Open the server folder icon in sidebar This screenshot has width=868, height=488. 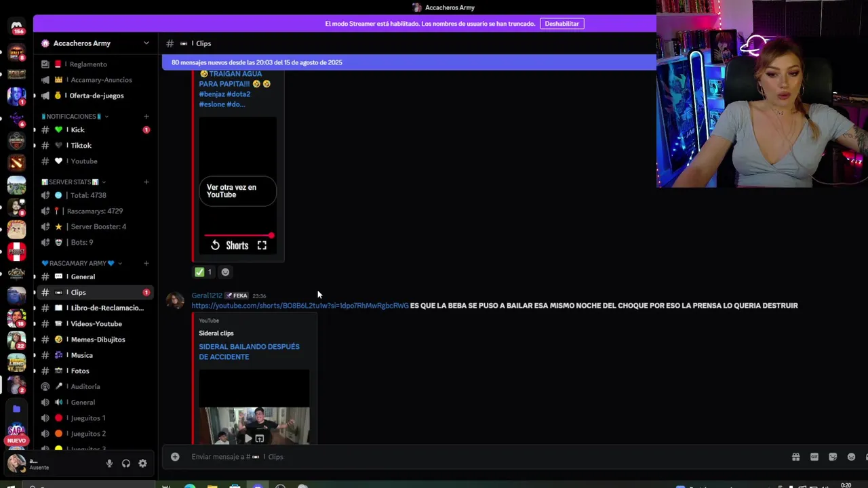click(16, 409)
